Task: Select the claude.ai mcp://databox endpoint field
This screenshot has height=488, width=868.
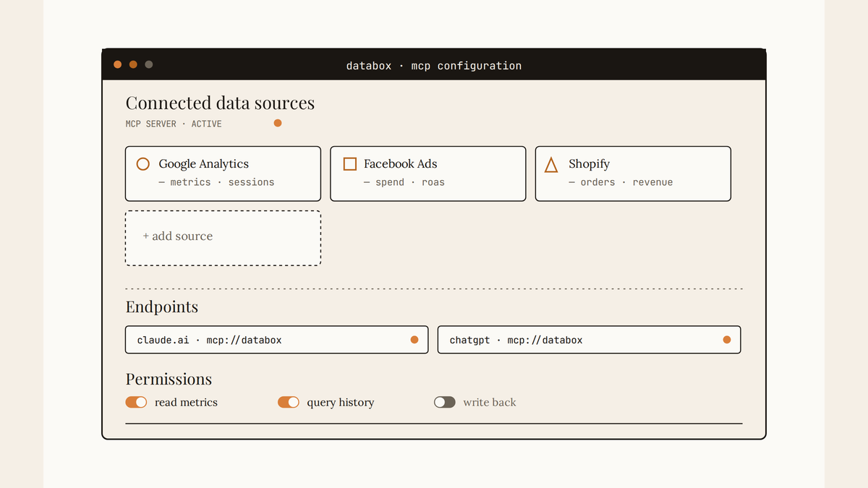Action: (x=276, y=340)
